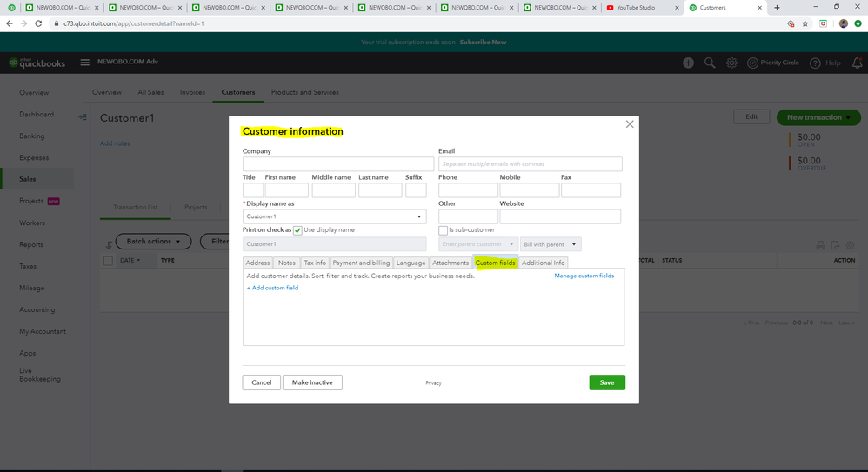Click the Edit customer button
The width and height of the screenshot is (868, 472).
[x=751, y=116]
